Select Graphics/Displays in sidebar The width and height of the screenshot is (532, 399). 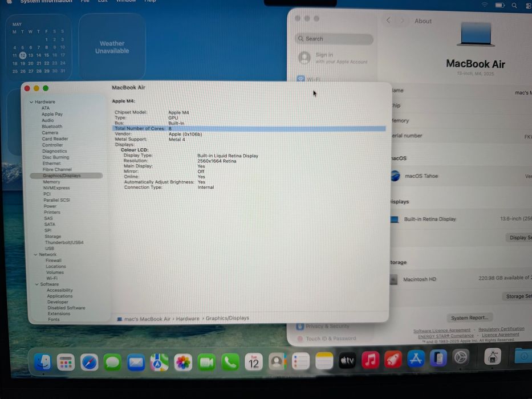66,176
